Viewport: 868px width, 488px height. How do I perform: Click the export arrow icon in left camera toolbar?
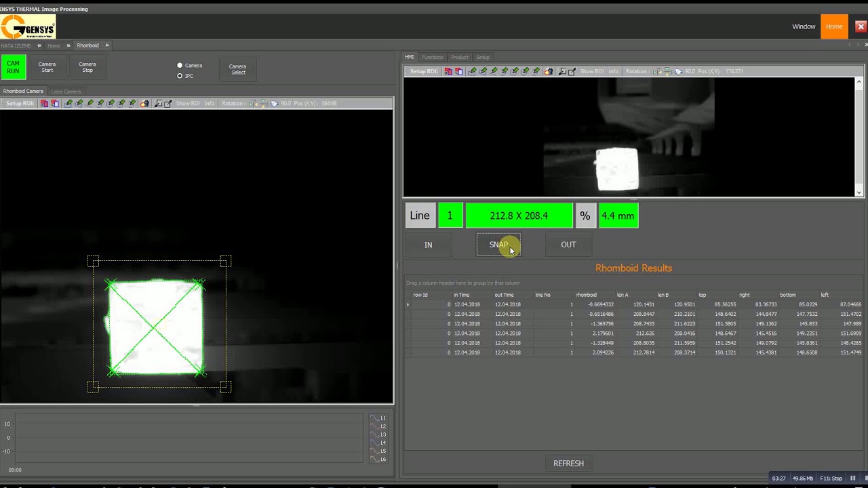pos(168,103)
